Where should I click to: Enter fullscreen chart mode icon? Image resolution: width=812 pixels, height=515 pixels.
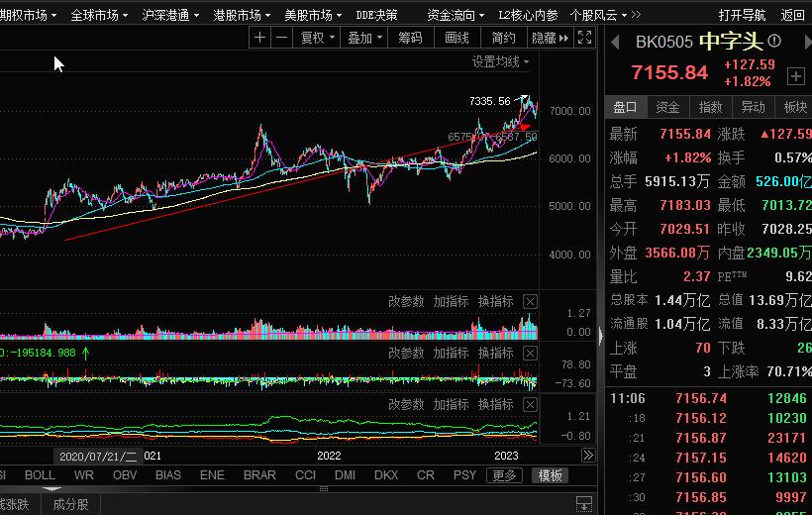click(x=584, y=38)
